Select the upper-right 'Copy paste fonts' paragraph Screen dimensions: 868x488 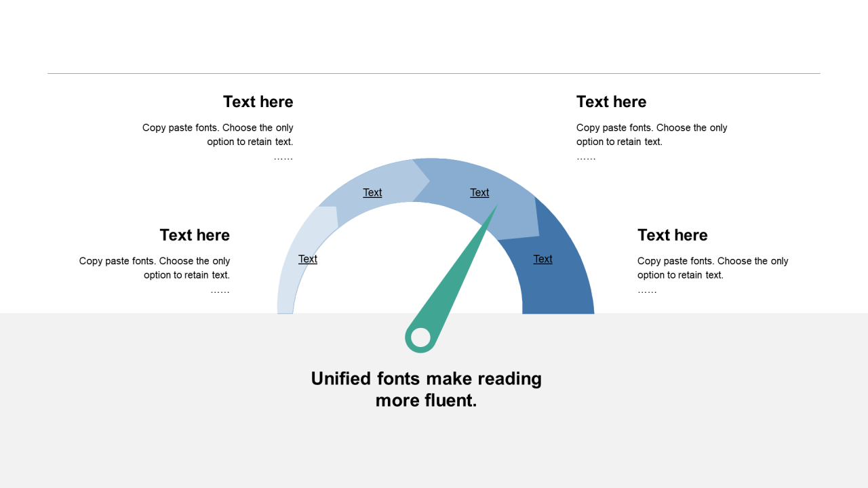pyautogui.click(x=652, y=134)
